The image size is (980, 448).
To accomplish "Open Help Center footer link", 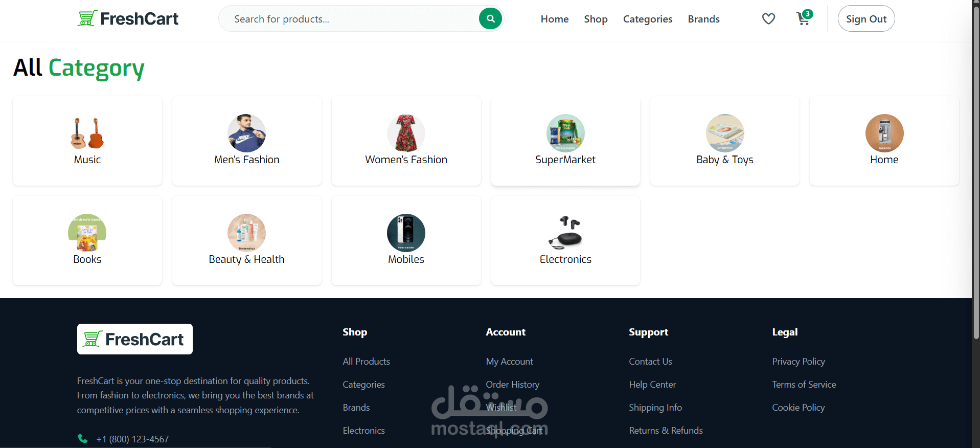I will tap(653, 385).
